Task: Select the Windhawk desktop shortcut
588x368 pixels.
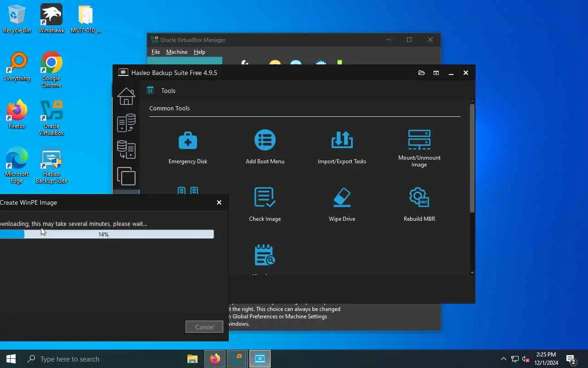Action: [x=51, y=19]
